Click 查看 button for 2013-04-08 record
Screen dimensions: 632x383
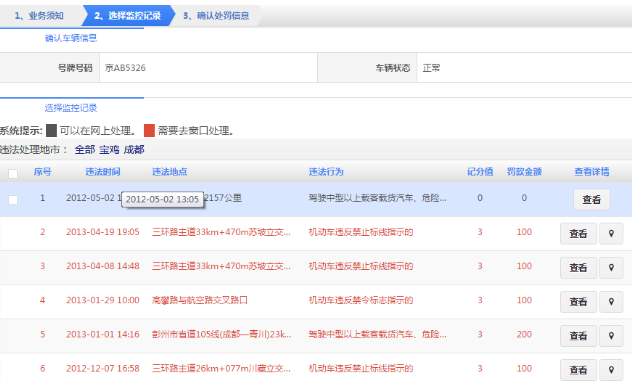(578, 268)
